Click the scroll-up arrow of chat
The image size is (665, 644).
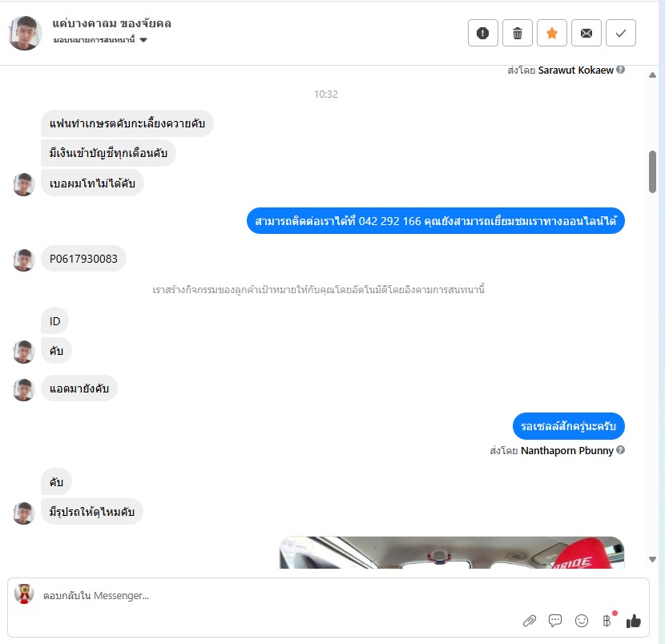tap(653, 75)
